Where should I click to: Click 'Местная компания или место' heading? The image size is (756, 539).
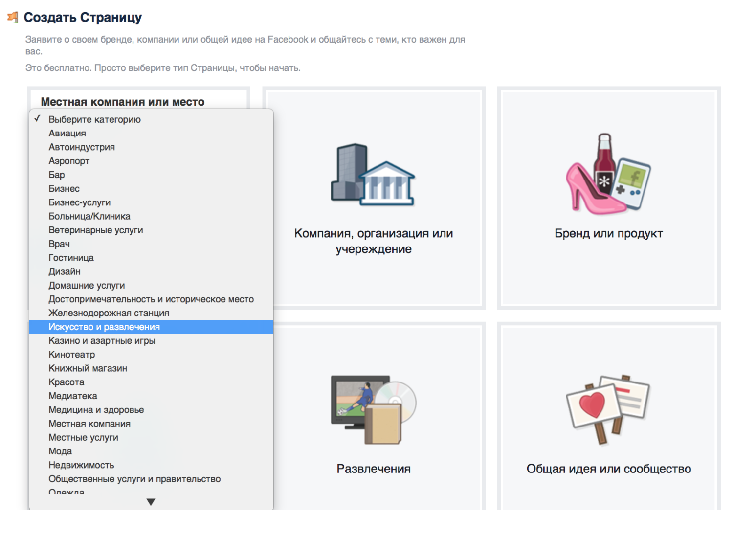[x=123, y=102]
